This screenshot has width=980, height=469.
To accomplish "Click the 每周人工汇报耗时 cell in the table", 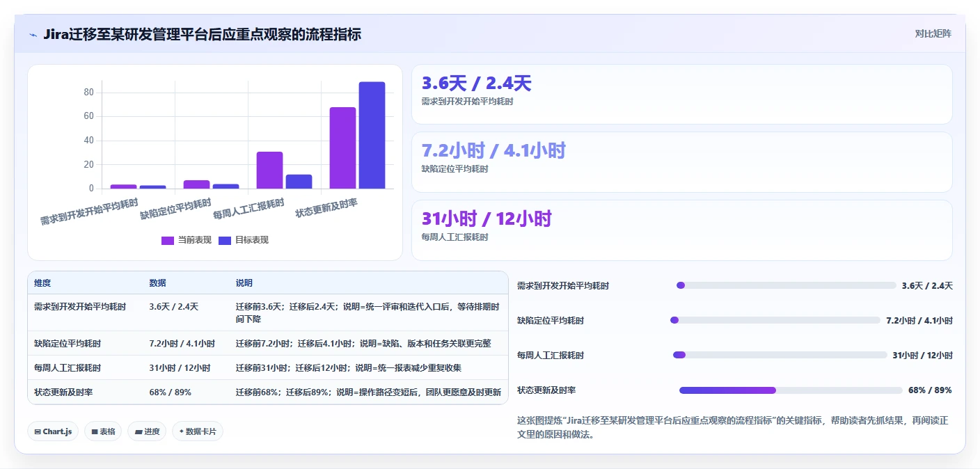I will coord(67,368).
